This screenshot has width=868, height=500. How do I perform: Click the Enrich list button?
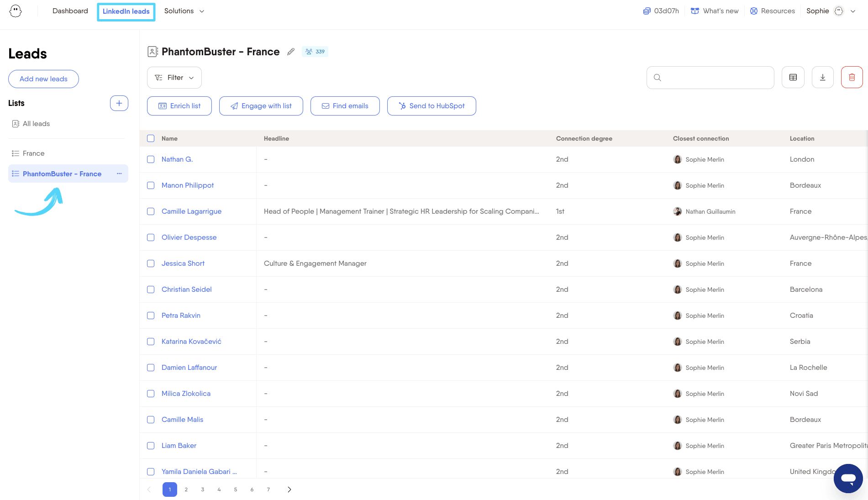click(179, 106)
